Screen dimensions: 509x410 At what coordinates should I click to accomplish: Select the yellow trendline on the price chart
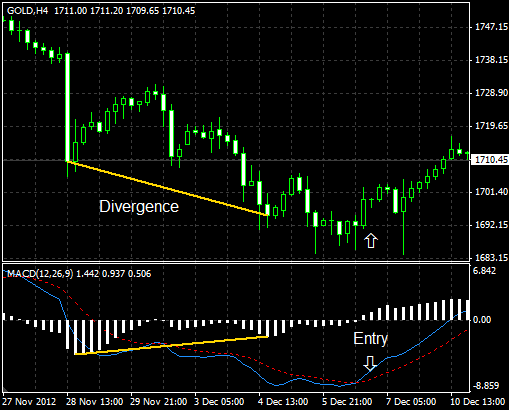tap(168, 189)
